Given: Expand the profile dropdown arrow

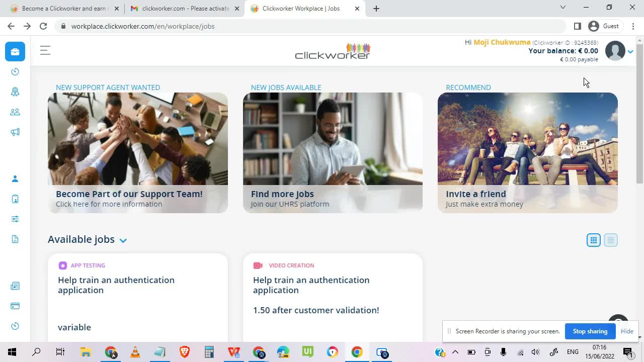Looking at the screenshot, I should coord(630,51).
